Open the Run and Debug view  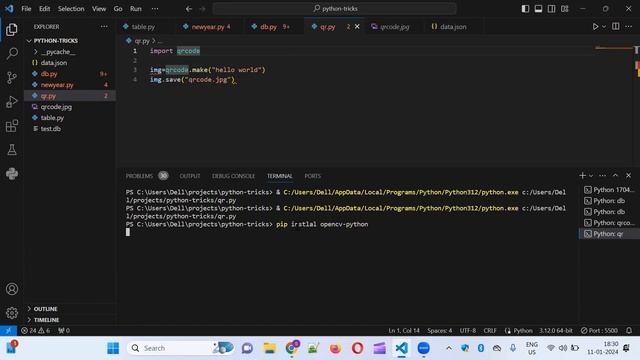[12, 102]
